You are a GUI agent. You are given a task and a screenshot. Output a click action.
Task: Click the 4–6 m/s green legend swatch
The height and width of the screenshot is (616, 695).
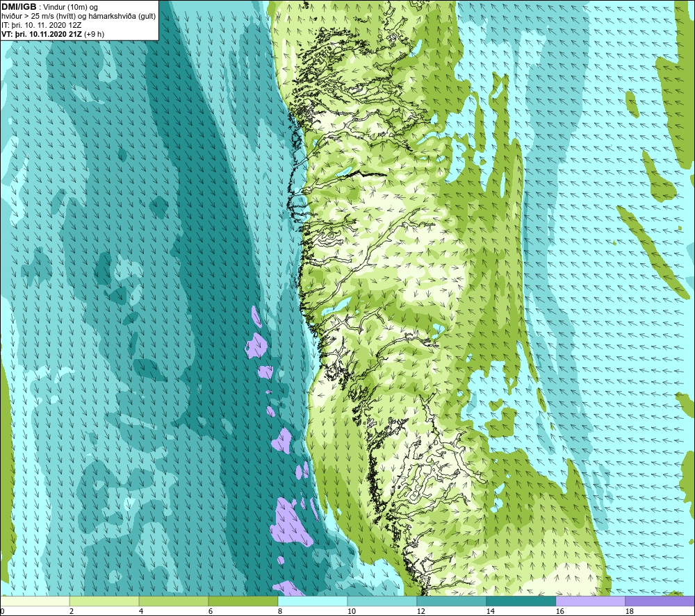tap(174, 601)
